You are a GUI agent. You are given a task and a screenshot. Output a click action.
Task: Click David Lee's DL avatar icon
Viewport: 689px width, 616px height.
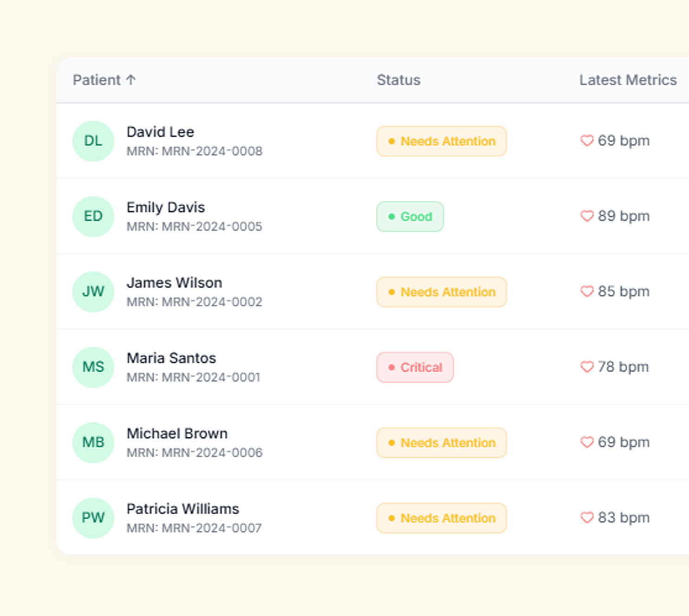pos(93,141)
